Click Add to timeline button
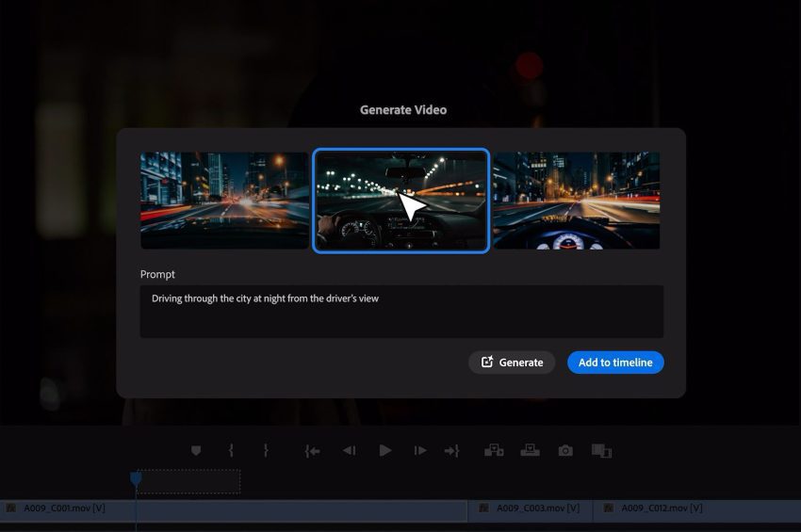This screenshot has height=532, width=801. (x=615, y=363)
